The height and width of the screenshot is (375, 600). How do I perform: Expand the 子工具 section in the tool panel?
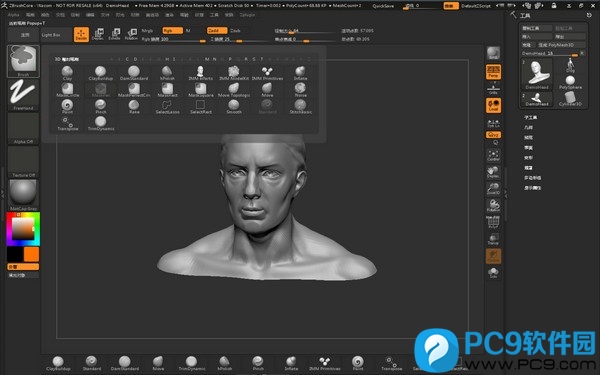530,117
